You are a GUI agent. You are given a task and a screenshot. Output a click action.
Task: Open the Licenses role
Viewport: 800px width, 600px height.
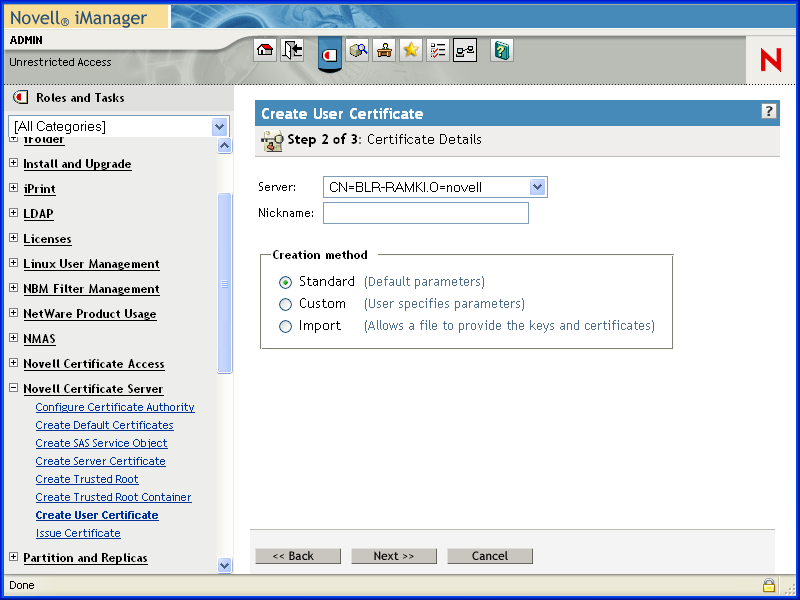pyautogui.click(x=47, y=239)
